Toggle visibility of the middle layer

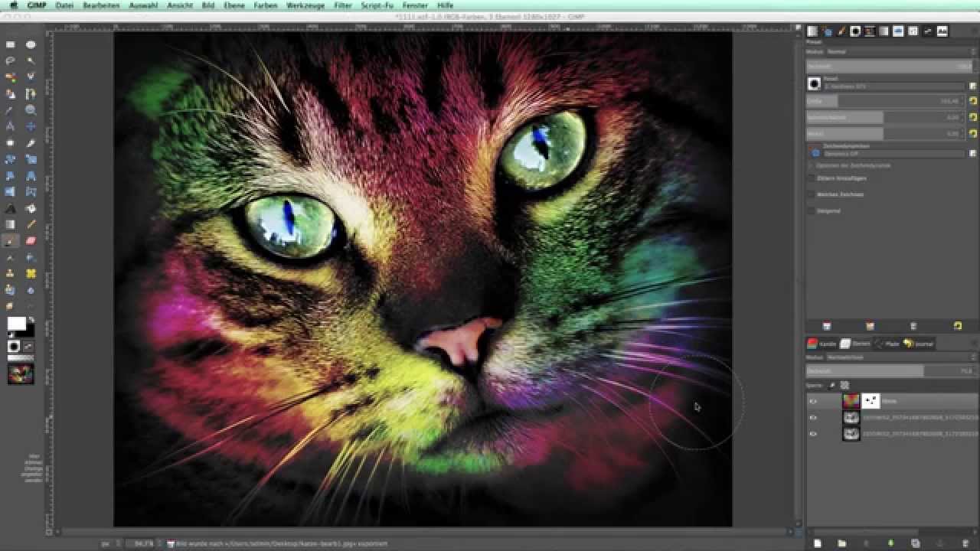coord(813,418)
